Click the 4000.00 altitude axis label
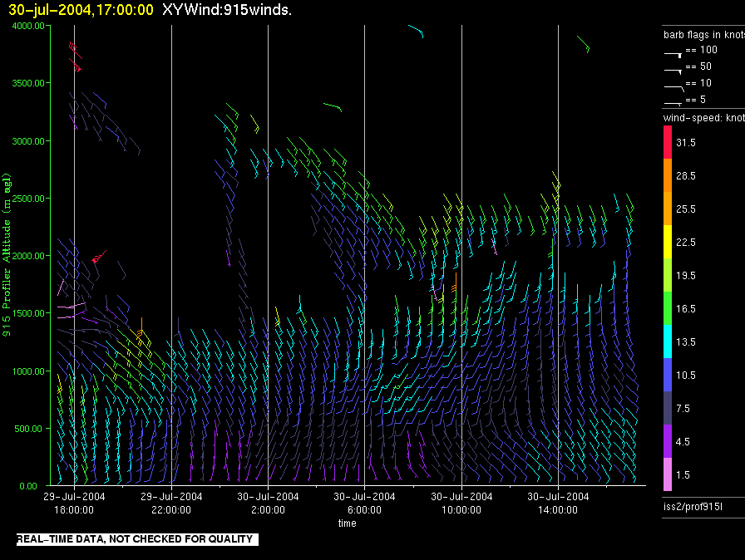This screenshot has width=745, height=560. pyautogui.click(x=28, y=26)
